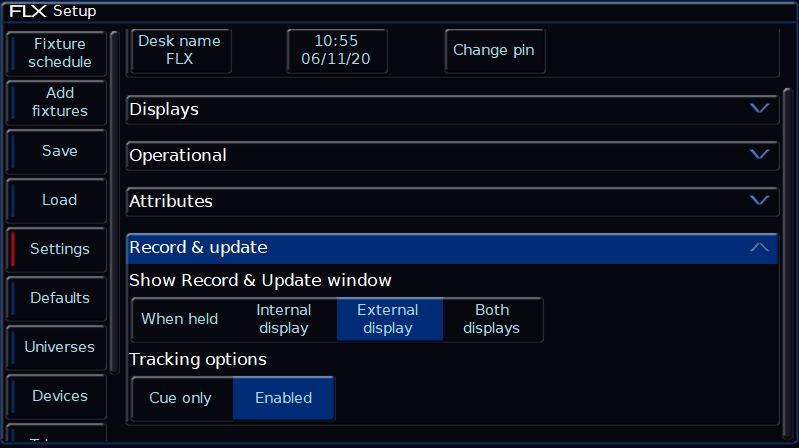This screenshot has width=799, height=448.
Task: Open the Load page in sidebar
Action: [x=57, y=200]
